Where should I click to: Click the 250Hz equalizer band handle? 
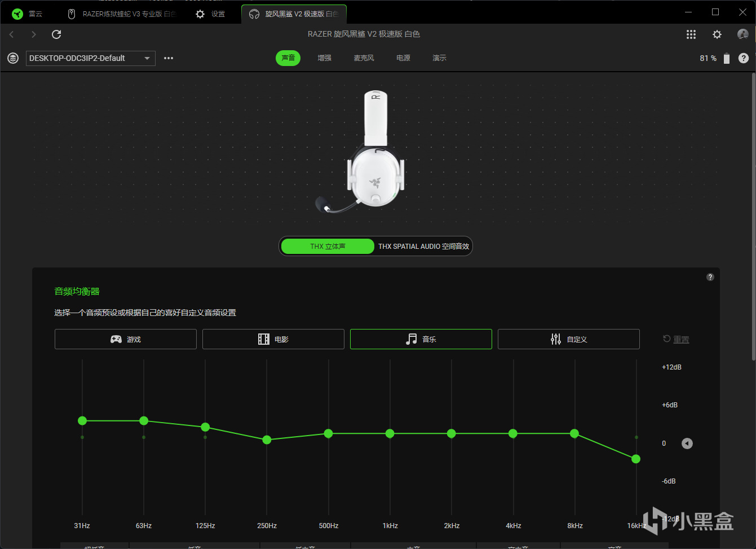[267, 440]
